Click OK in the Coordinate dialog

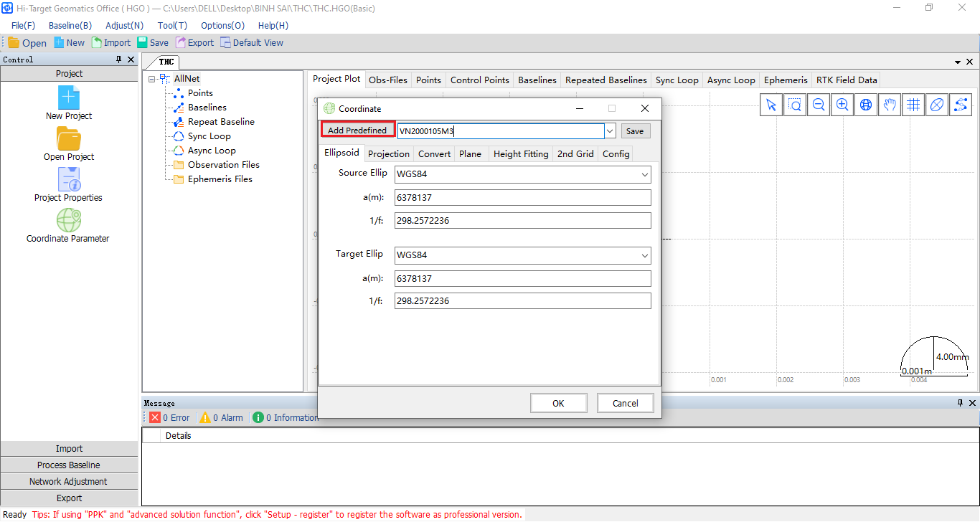tap(558, 403)
